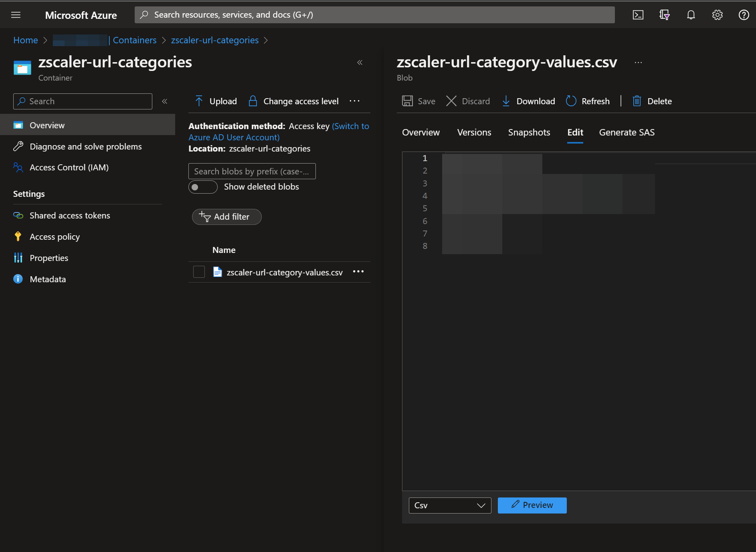This screenshot has width=756, height=552.
Task: Click the Refresh circular arrow icon
Action: (x=571, y=101)
